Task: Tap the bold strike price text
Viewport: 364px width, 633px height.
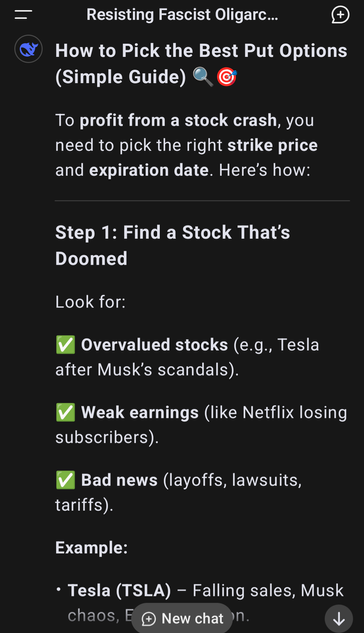Action: click(272, 145)
